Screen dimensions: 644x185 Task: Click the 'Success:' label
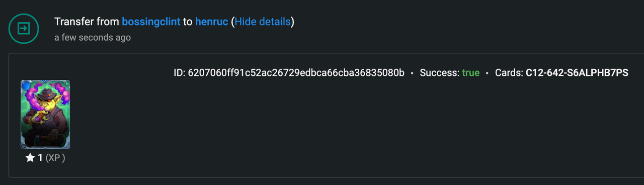[x=440, y=73]
